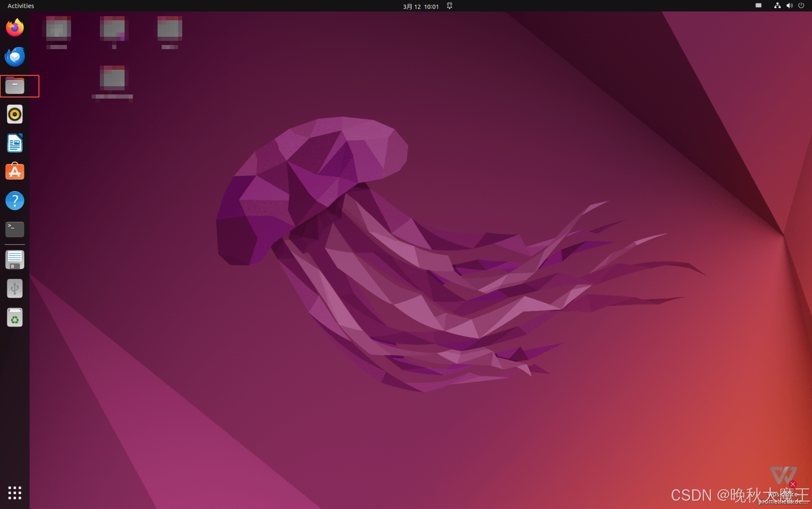Click the USB drive dock icon
Image resolution: width=812 pixels, height=509 pixels.
tap(15, 289)
